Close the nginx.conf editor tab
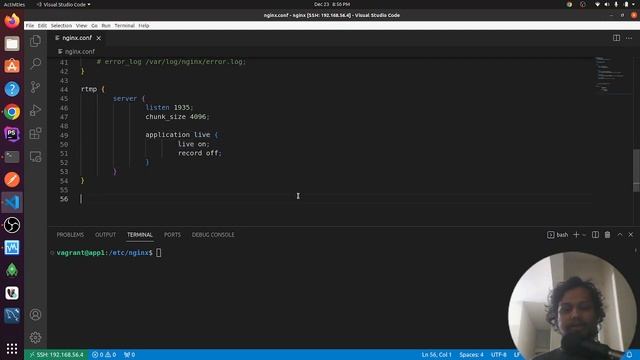Image resolution: width=640 pixels, height=360 pixels. click(x=99, y=38)
